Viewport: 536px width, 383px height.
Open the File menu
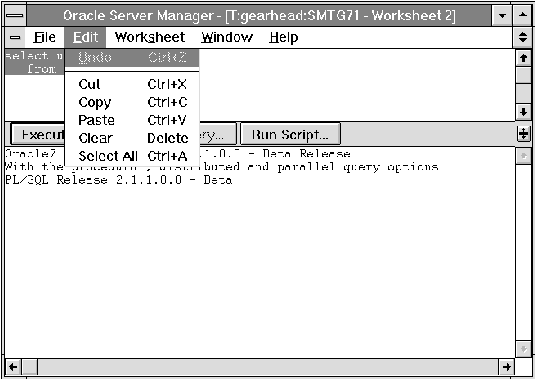tap(44, 37)
